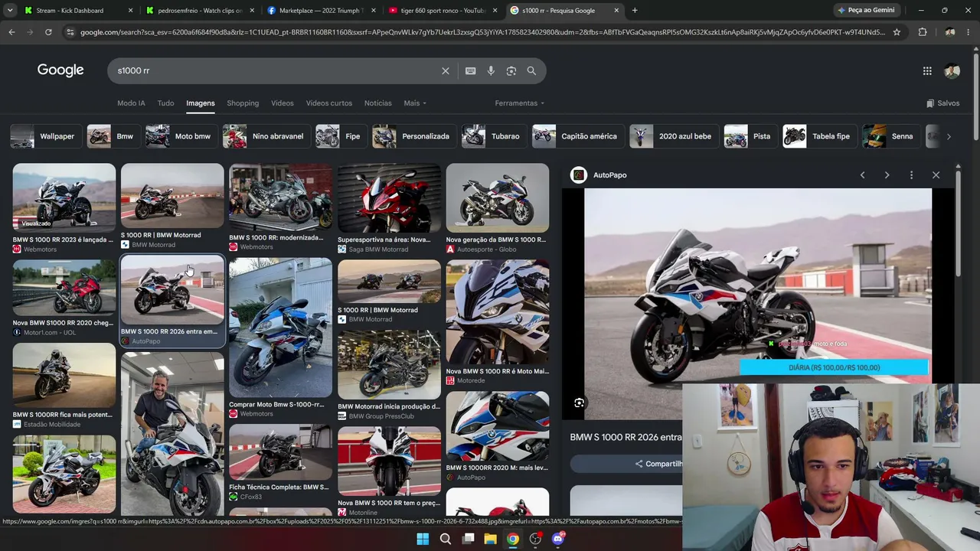Open the Superesportiva na área red bike thumbnail
980x551 pixels.
(x=389, y=197)
